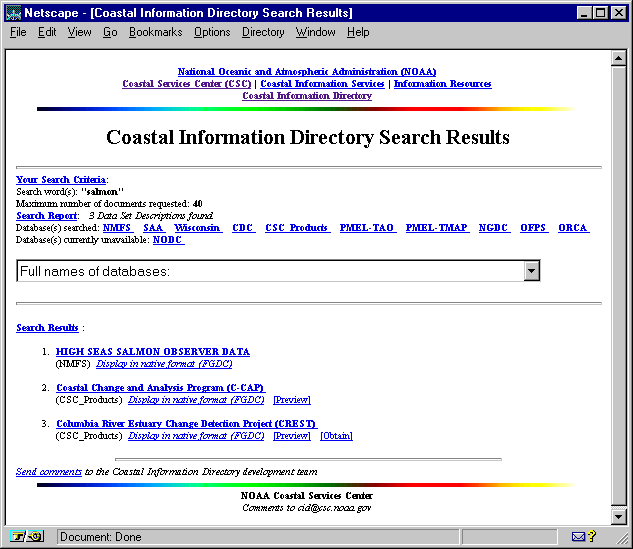
Task: Click Preview link for CREST result
Action: (x=292, y=436)
